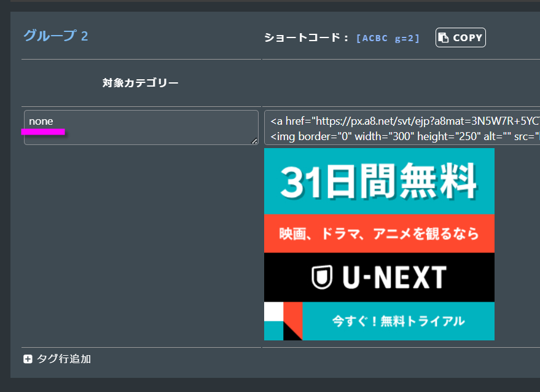The width and height of the screenshot is (540, 392).
Task: Click the U-NEXT shield logo in the banner
Action: (322, 278)
